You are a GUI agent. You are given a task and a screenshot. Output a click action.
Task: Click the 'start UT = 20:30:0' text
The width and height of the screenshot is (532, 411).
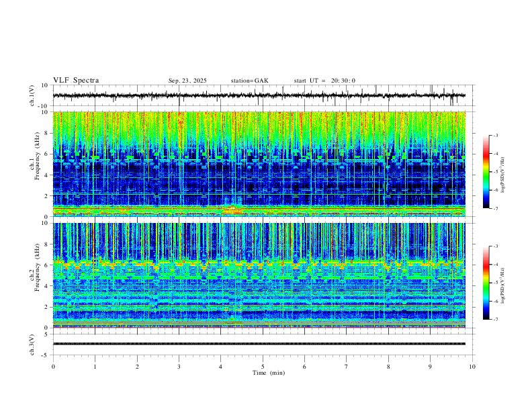(324, 81)
